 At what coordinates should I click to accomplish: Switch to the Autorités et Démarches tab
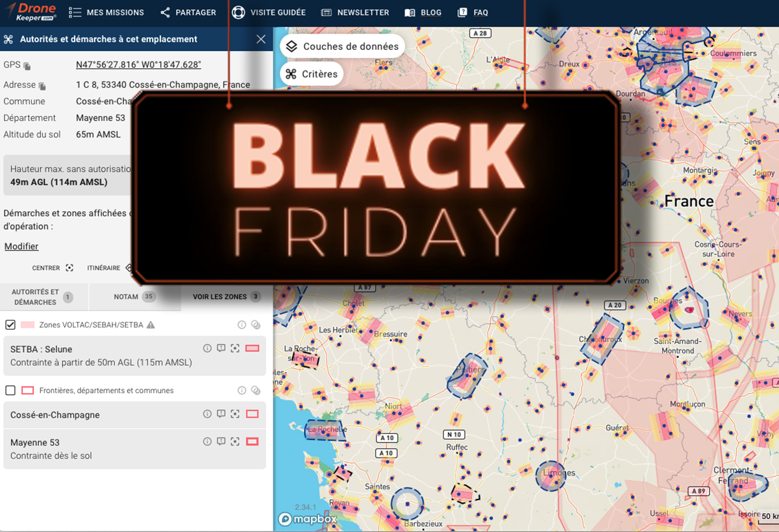pos(43,297)
